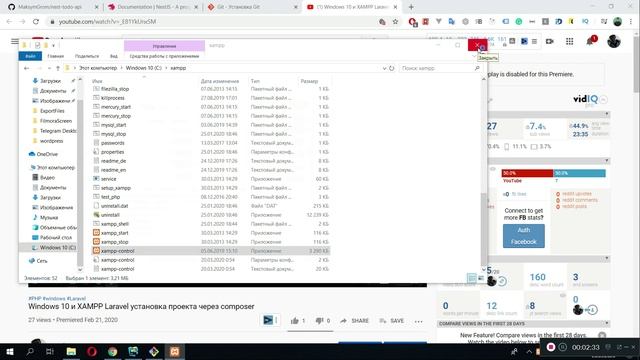
Task: Open the YouTube more actions ellipsis
Action: tap(418, 321)
